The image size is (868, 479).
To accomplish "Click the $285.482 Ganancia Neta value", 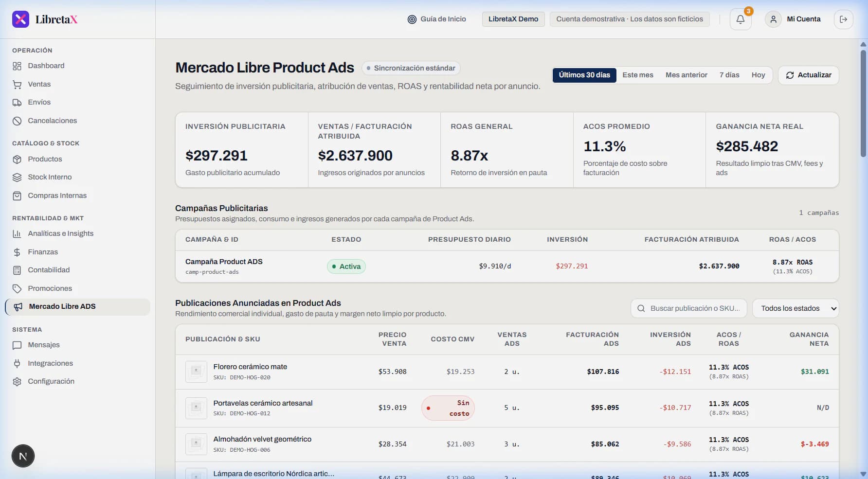I will click(747, 146).
